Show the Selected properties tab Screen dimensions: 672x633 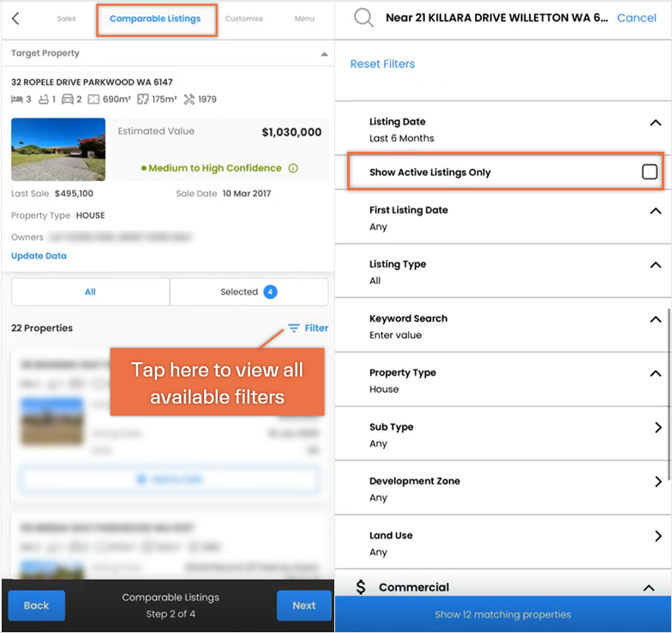pos(249,292)
